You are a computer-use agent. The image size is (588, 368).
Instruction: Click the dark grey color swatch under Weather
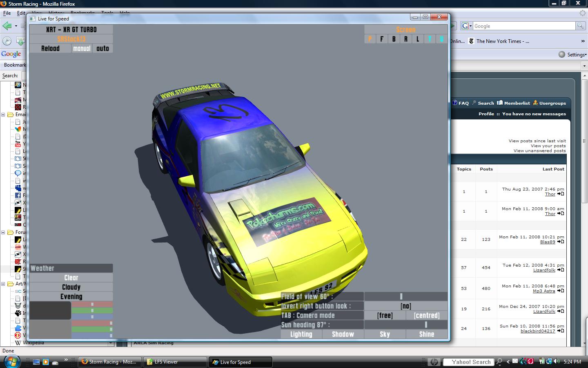pos(50,310)
